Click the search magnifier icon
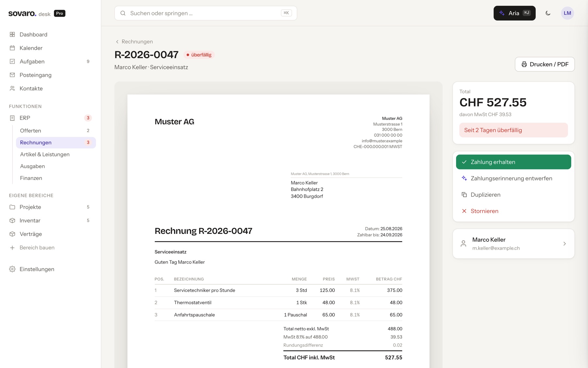This screenshot has height=368, width=588. [123, 13]
